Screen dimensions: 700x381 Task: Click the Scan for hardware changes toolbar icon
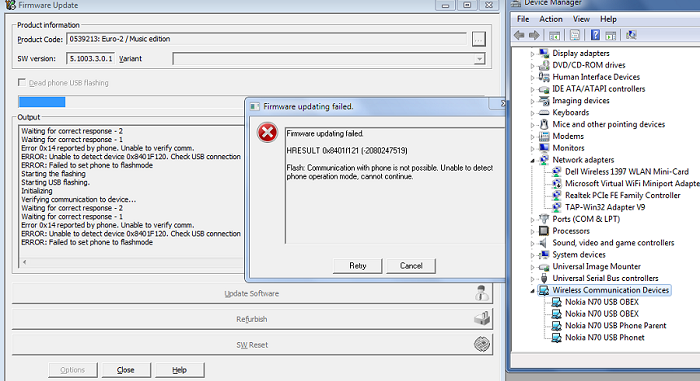631,35
